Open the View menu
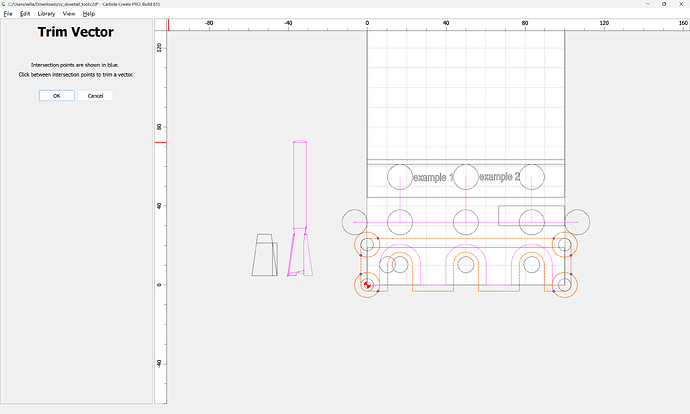The image size is (690, 414). tap(69, 14)
